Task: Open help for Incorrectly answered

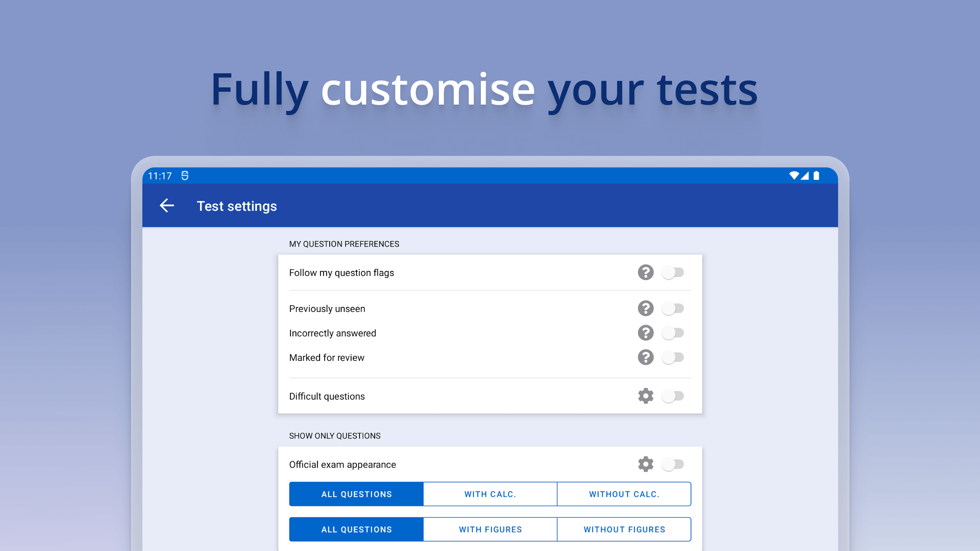Action: (645, 333)
